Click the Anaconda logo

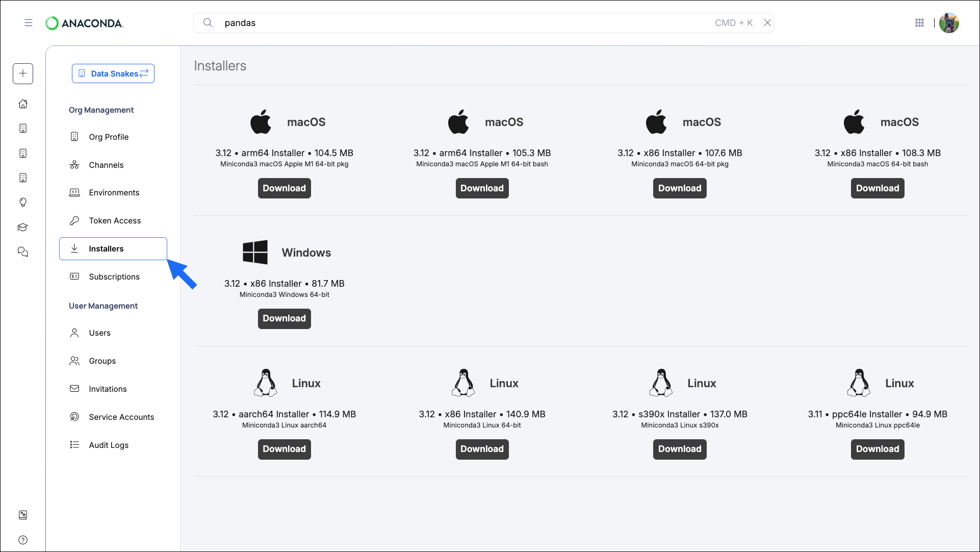click(85, 23)
